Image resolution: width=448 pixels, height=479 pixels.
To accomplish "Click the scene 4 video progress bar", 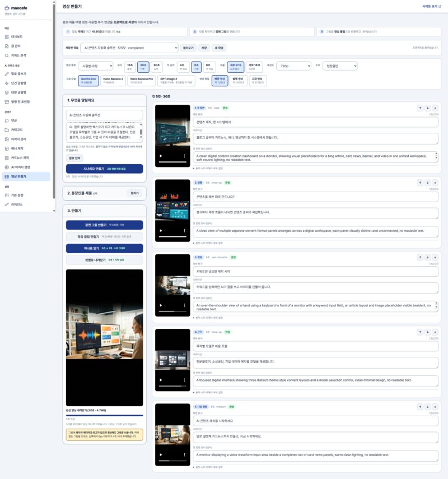I will coord(172,386).
